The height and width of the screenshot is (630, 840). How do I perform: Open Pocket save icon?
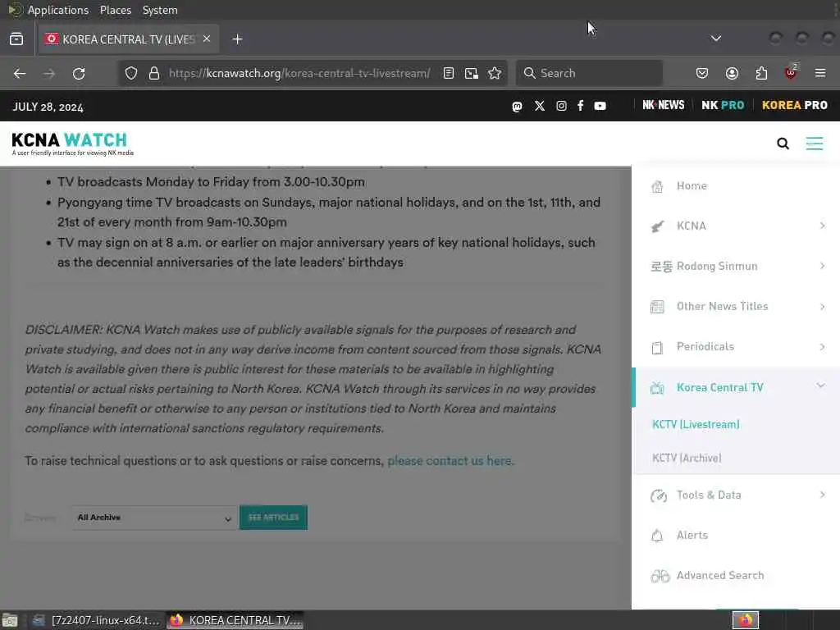click(702, 73)
